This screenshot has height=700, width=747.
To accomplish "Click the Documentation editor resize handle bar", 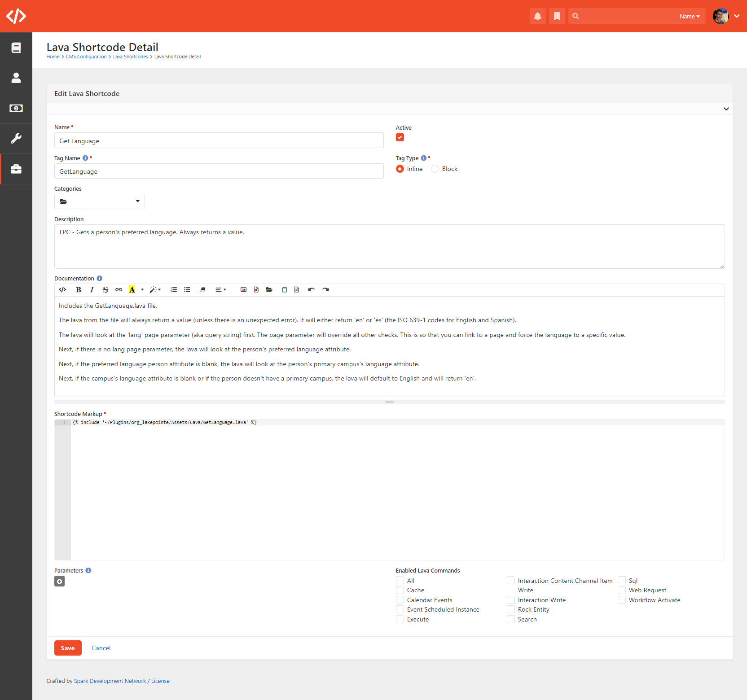I will [x=390, y=402].
